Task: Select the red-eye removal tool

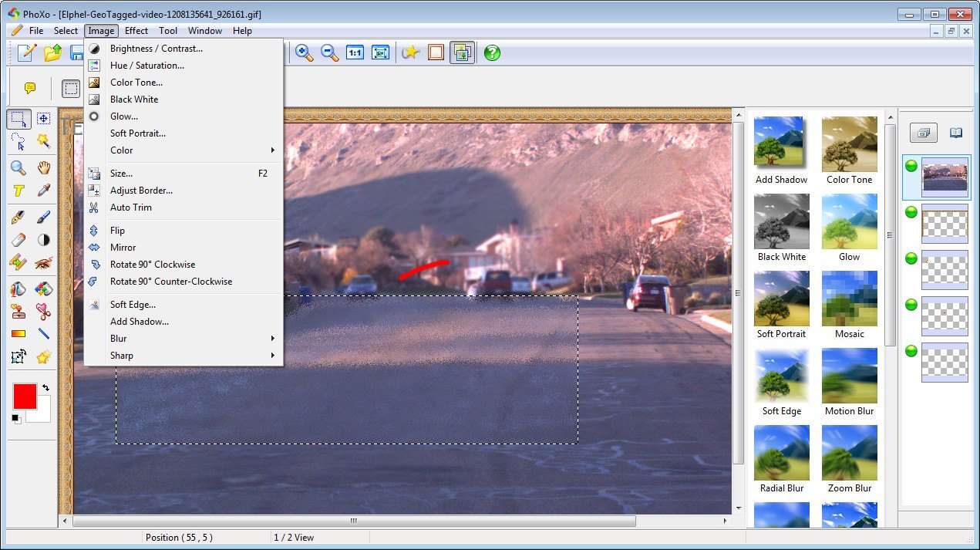Action: 43,262
